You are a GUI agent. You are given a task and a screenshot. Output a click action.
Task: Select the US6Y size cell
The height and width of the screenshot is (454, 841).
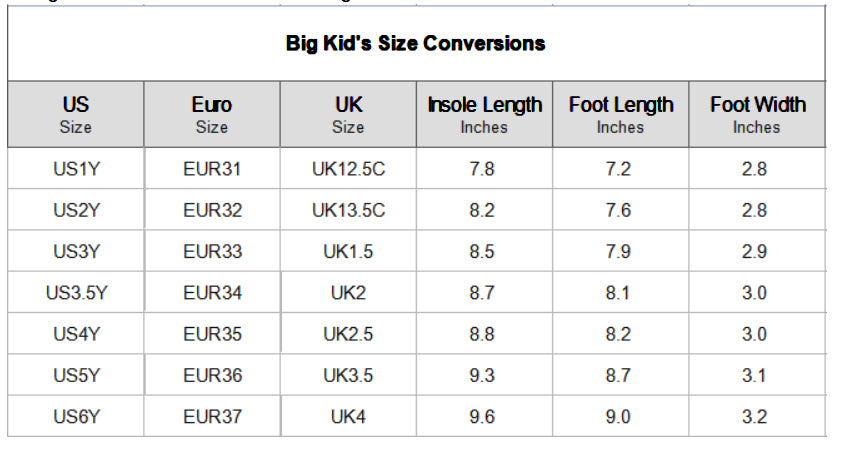tap(76, 417)
